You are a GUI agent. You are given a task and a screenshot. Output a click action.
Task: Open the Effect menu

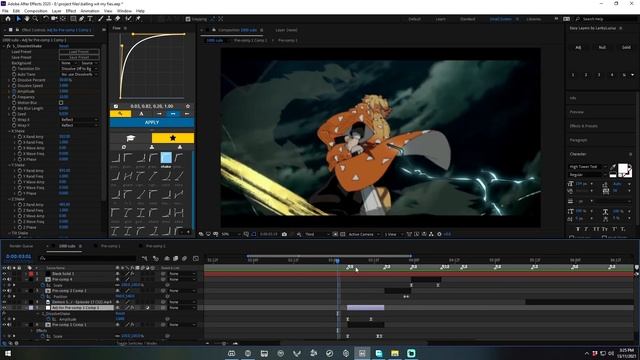(71, 11)
